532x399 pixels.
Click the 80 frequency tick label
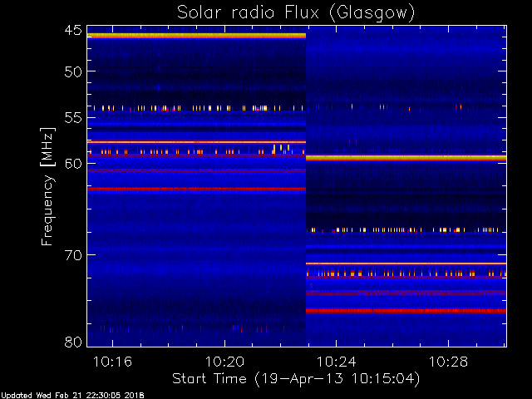click(x=73, y=342)
